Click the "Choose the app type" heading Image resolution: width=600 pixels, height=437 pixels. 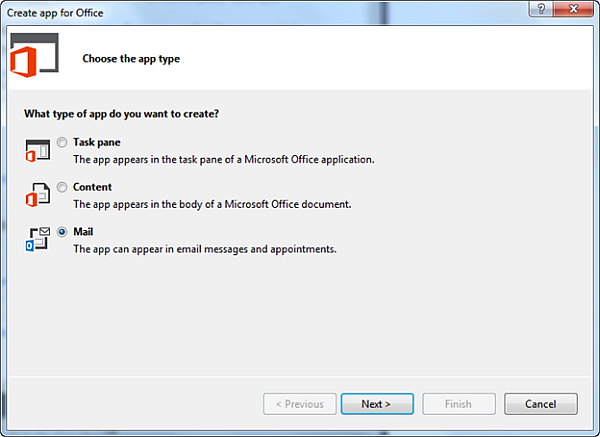(131, 59)
